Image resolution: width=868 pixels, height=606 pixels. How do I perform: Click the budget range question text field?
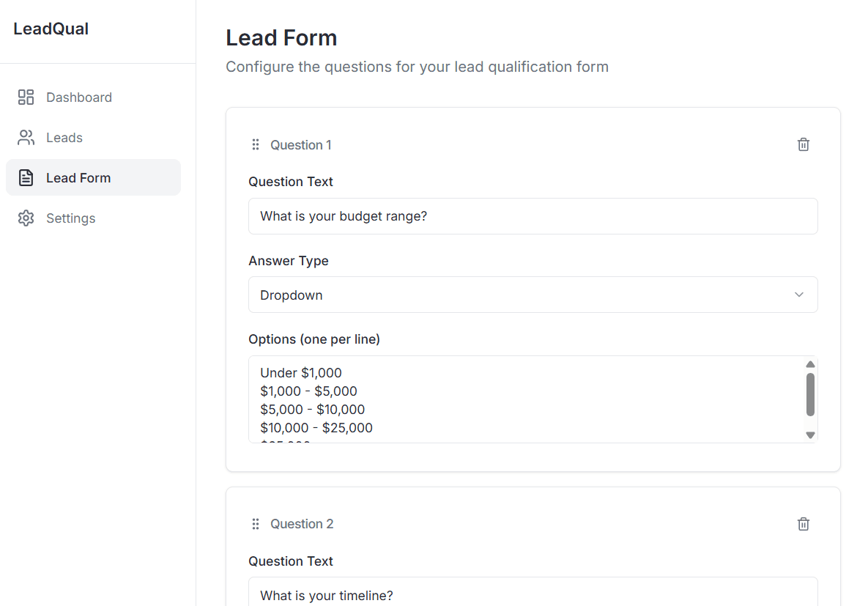pyautogui.click(x=533, y=216)
